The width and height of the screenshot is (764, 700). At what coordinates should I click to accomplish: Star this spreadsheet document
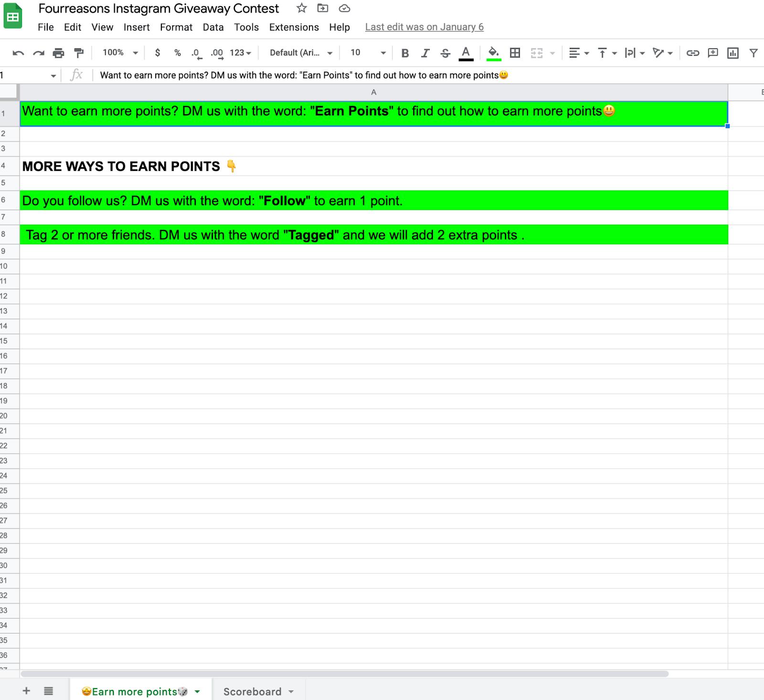[x=301, y=8]
